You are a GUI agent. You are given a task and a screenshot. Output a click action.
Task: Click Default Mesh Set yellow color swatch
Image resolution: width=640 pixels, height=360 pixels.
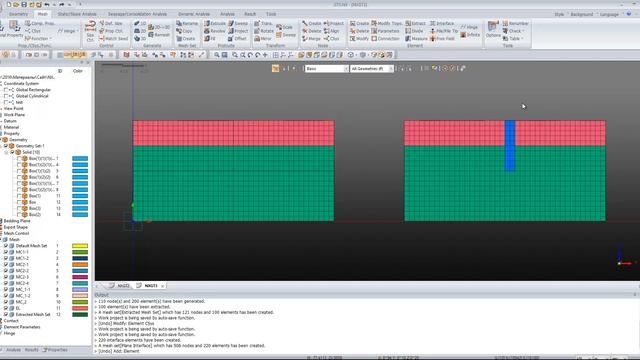80,246
